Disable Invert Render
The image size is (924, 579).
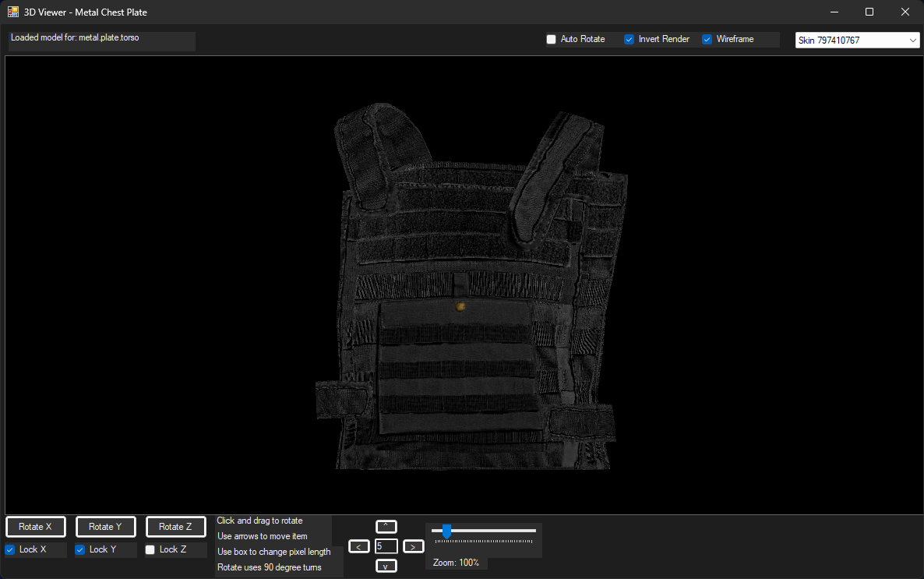[x=629, y=39]
